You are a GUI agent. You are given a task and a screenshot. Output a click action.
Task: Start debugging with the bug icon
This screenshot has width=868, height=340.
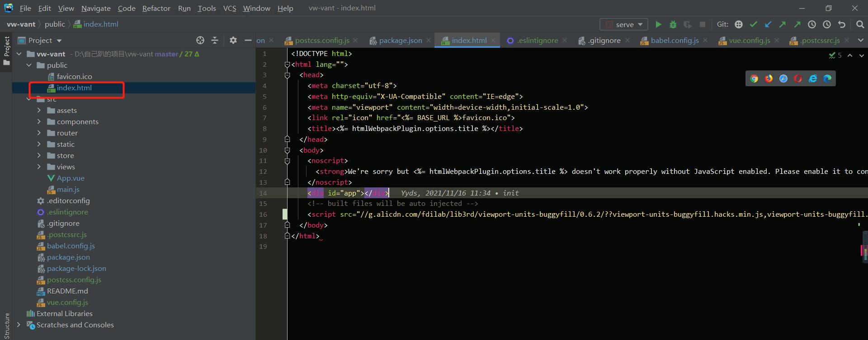673,24
